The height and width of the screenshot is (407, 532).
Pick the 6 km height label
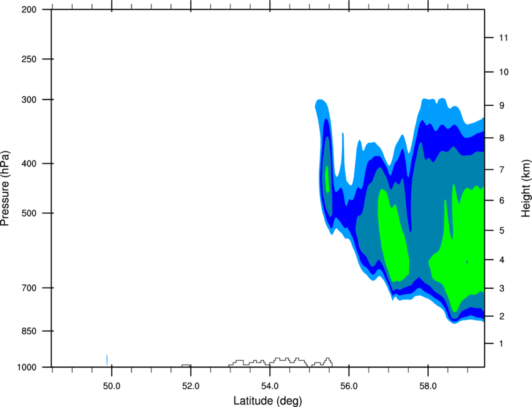click(x=502, y=200)
